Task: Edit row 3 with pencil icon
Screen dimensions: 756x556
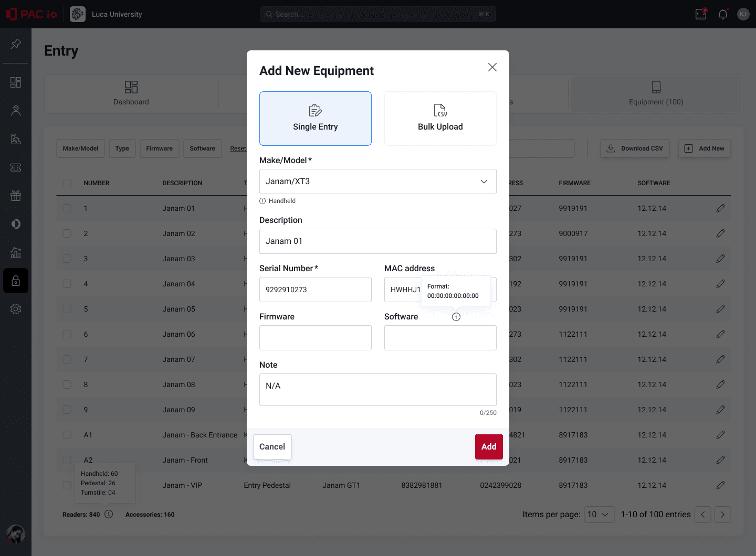Action: (720, 259)
